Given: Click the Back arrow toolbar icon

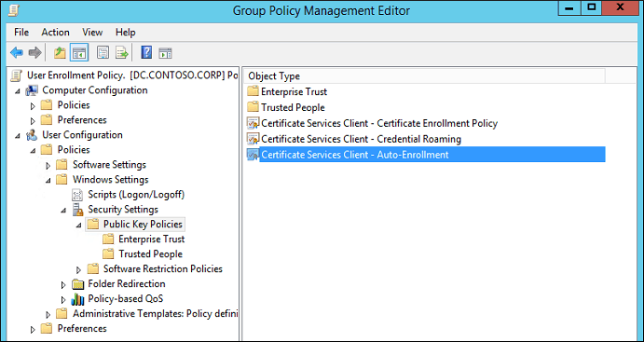Looking at the screenshot, I should coord(17,52).
